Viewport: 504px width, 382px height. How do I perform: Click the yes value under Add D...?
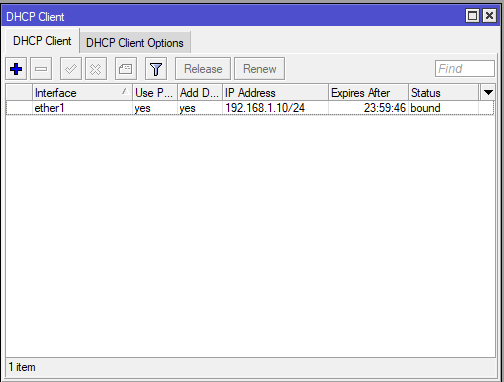[x=200, y=108]
